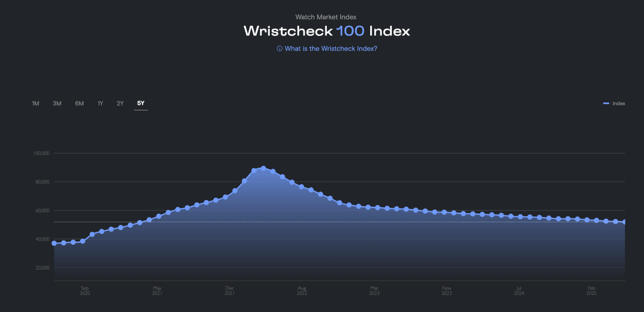Click the Watch Market Index subtitle
The height and width of the screenshot is (312, 644).
point(326,17)
